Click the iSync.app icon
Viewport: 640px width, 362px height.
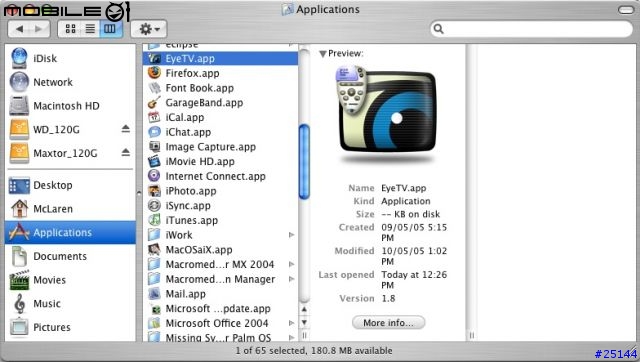[154, 205]
